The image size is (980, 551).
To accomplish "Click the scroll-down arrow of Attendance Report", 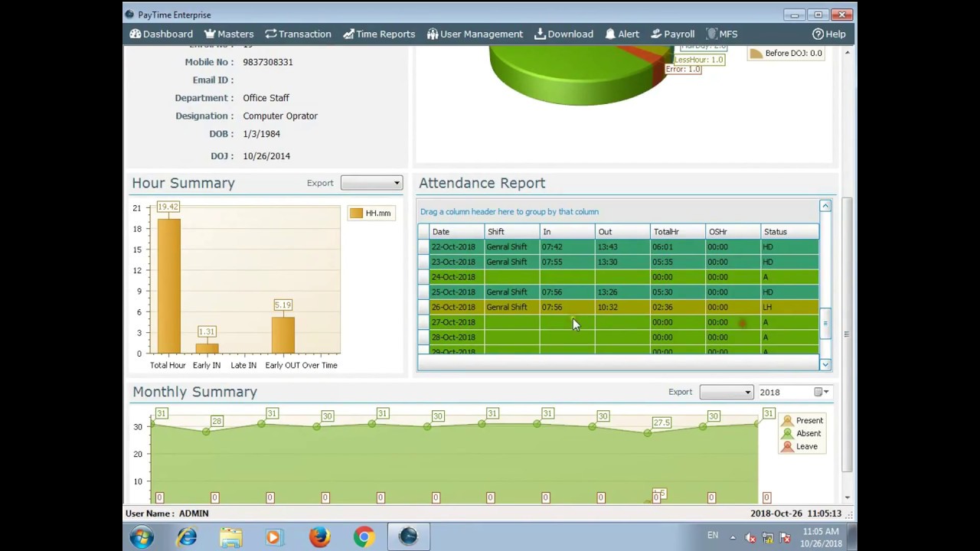I will click(825, 365).
